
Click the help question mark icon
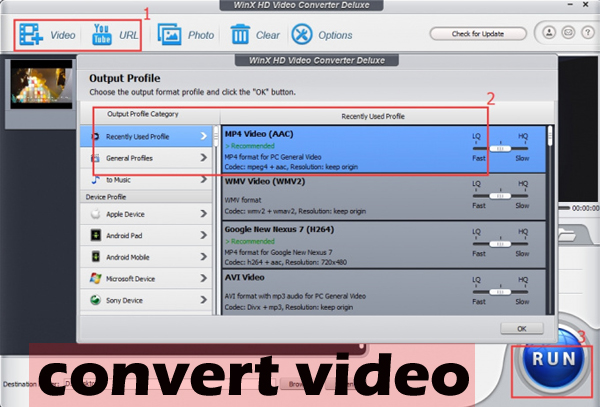[x=588, y=33]
